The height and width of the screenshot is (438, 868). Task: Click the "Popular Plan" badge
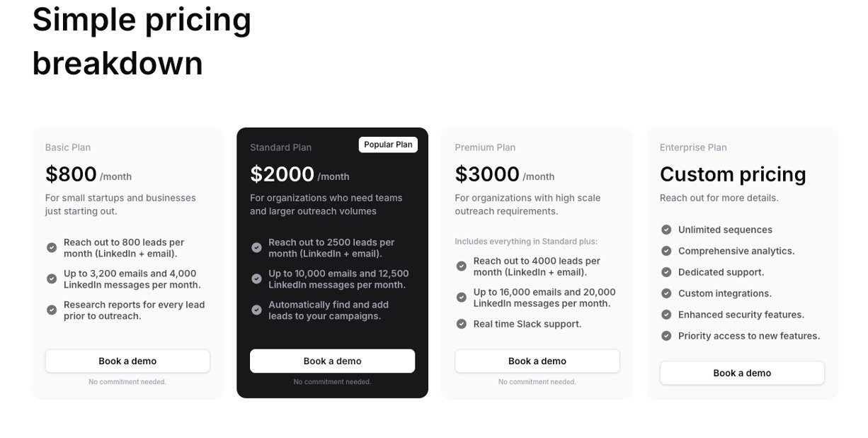click(388, 145)
